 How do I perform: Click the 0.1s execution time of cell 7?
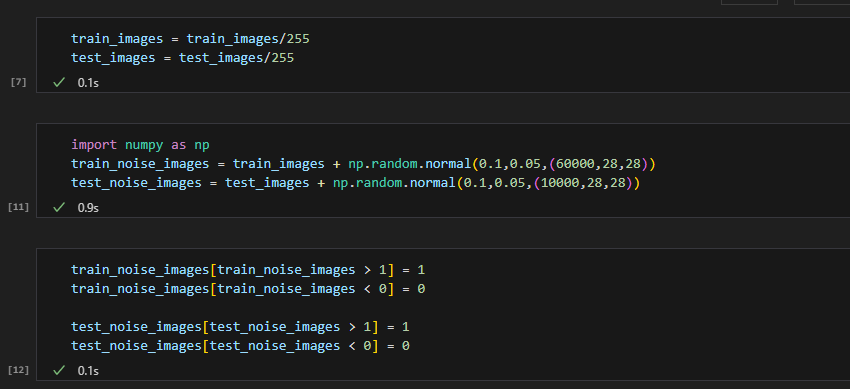click(x=88, y=83)
